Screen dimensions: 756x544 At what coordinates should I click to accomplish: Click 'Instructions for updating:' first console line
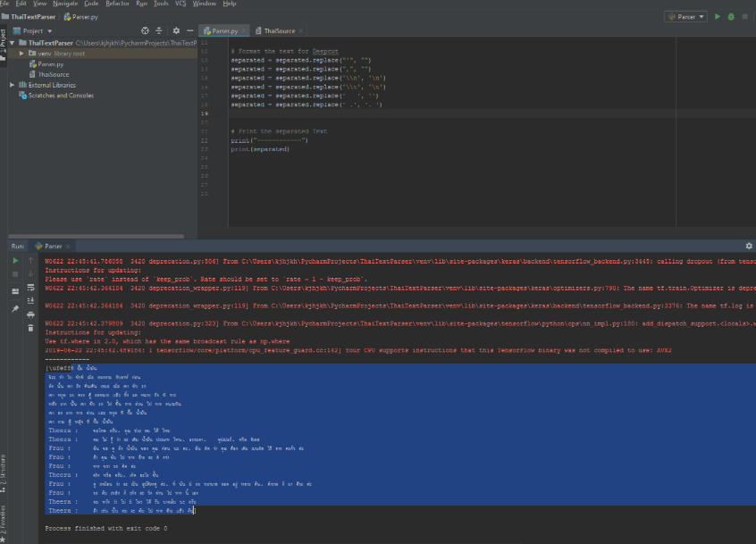point(93,271)
